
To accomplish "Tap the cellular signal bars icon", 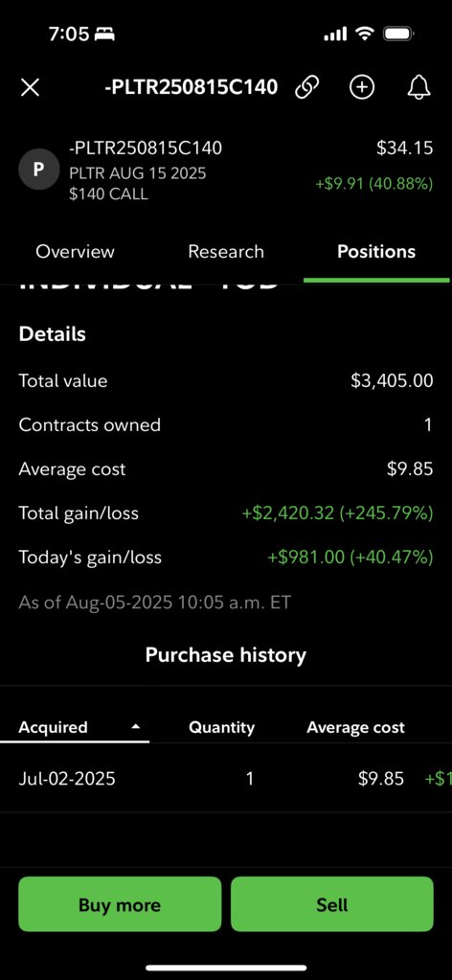I will [x=335, y=34].
